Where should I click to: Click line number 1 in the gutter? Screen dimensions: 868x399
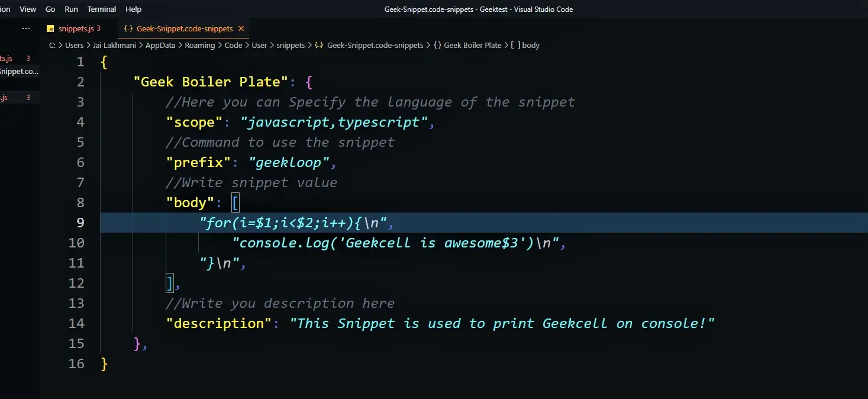click(x=80, y=62)
